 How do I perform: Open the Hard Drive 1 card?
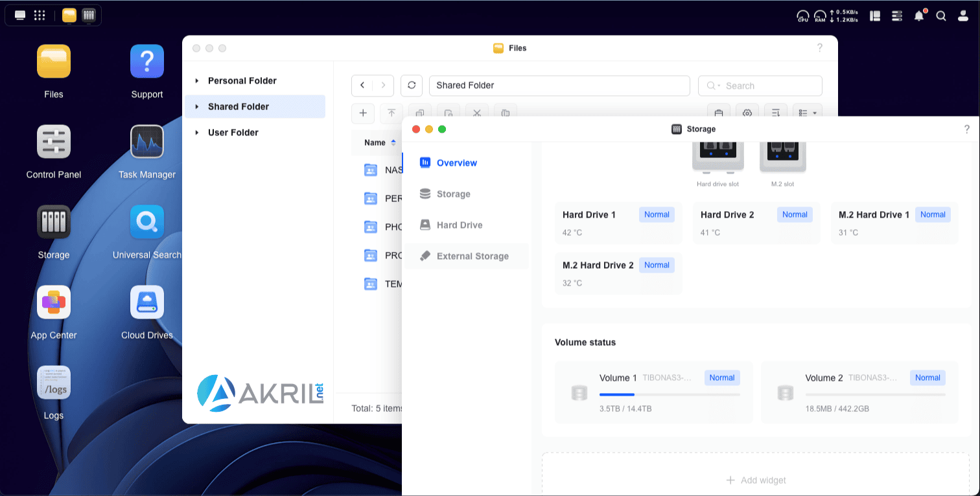point(618,223)
